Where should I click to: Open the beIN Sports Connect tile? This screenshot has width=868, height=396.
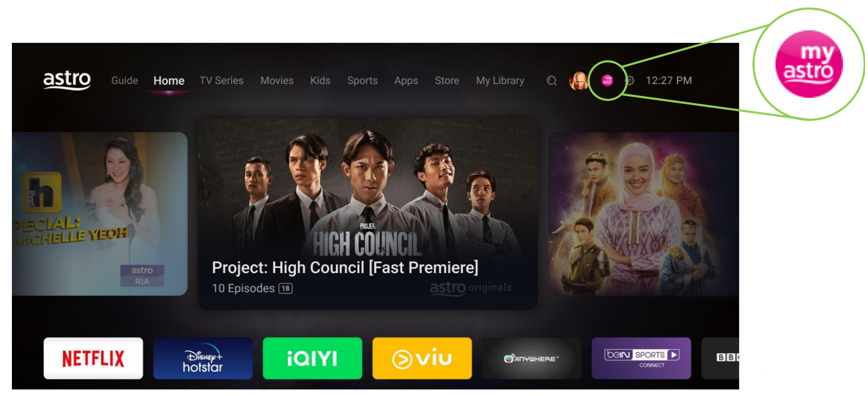point(641,358)
